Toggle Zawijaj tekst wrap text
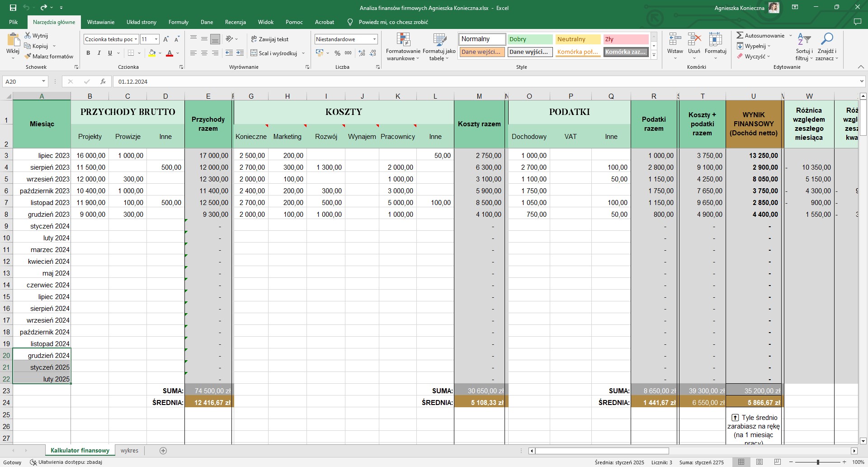This screenshot has width=868, height=467. [269, 39]
